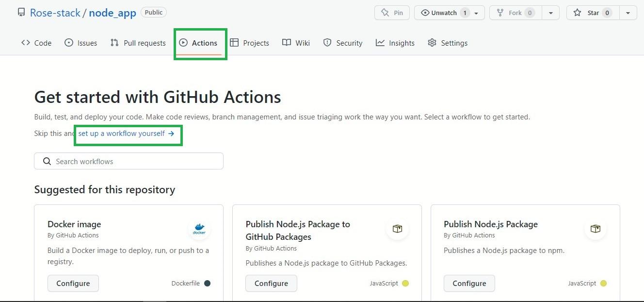Click the package icon on GitHub Packages card
This screenshot has height=302, width=644.
(x=397, y=229)
